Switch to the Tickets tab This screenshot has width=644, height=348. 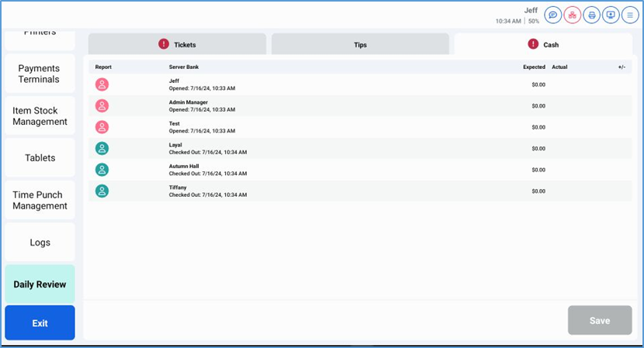[x=177, y=44]
